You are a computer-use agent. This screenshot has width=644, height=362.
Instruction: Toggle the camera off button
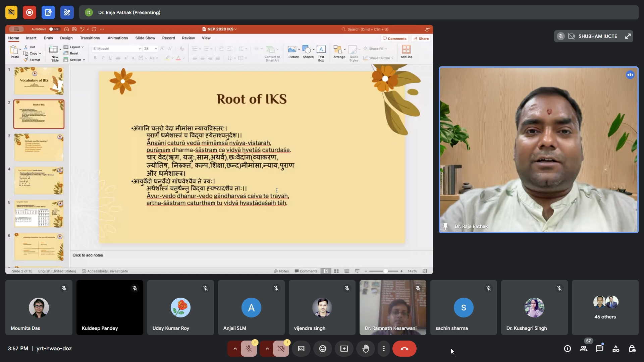(x=281, y=349)
